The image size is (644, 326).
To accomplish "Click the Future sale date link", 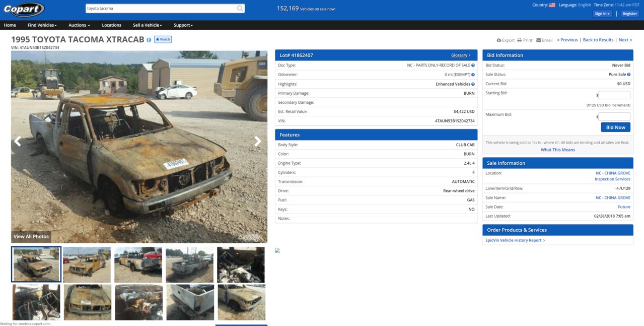I will click(624, 207).
